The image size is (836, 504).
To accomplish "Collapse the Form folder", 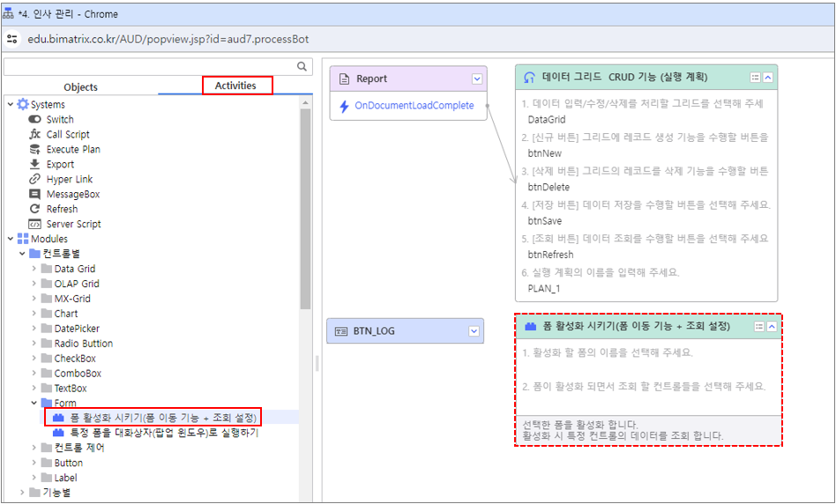I will point(34,404).
